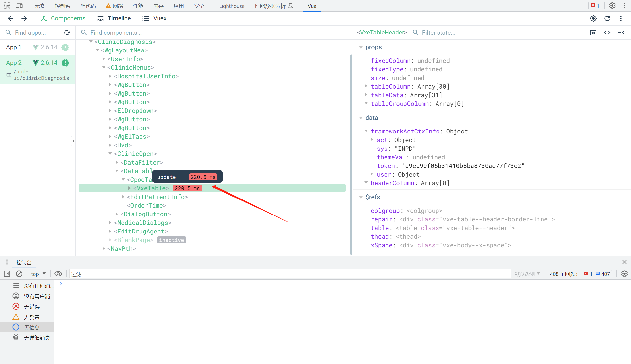Expand the tableColumn Array[30] property
The width and height of the screenshot is (631, 364).
pyautogui.click(x=366, y=86)
